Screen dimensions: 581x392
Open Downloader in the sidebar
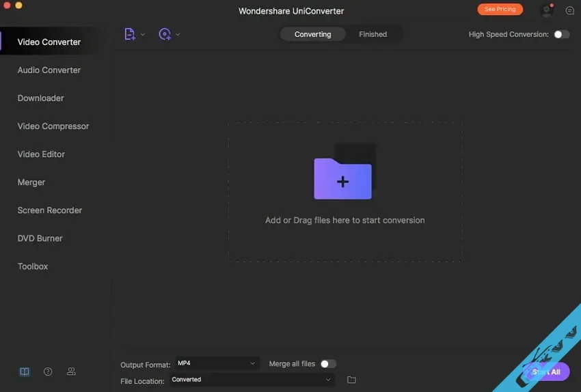41,98
